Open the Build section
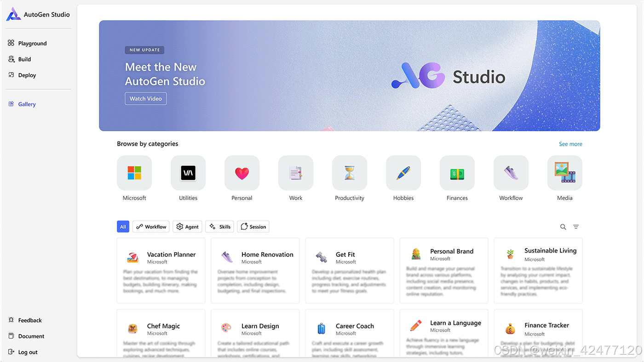 20,59
